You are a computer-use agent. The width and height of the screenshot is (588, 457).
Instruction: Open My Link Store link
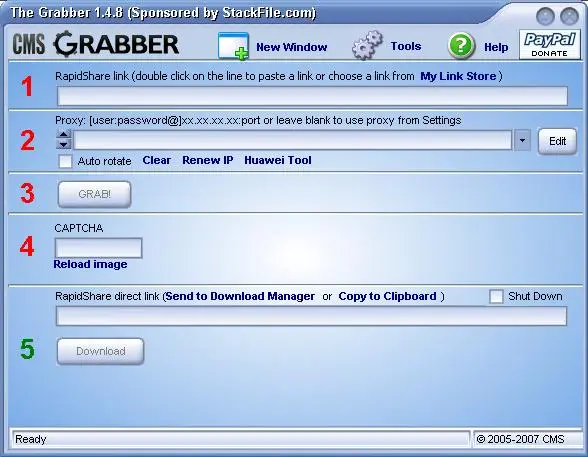coord(458,76)
